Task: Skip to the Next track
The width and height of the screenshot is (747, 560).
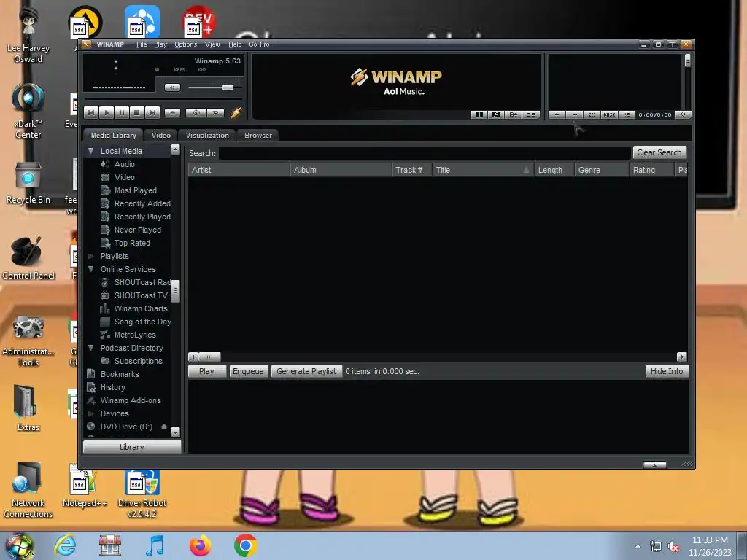Action: coord(152,113)
